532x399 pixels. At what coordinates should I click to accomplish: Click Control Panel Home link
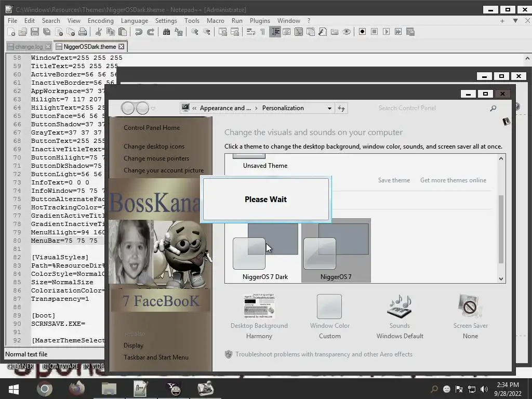[x=152, y=128]
